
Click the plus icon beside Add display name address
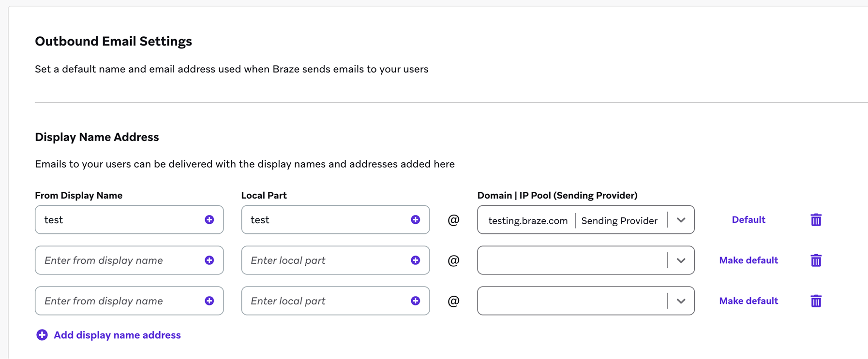click(x=42, y=335)
